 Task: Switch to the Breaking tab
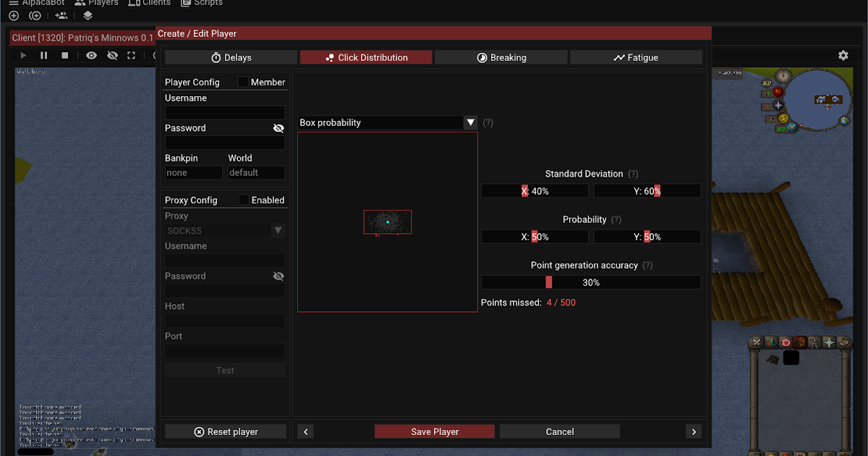501,56
